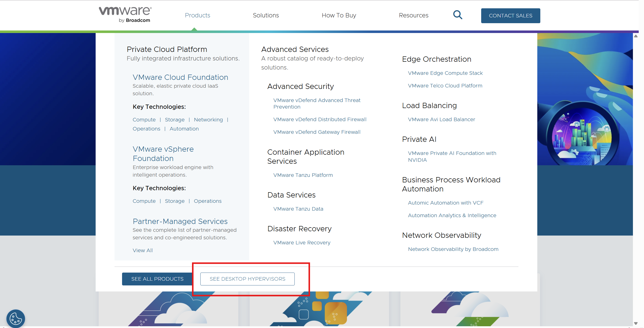
Task: Click the VMware by Broadcom logo
Action: (125, 15)
